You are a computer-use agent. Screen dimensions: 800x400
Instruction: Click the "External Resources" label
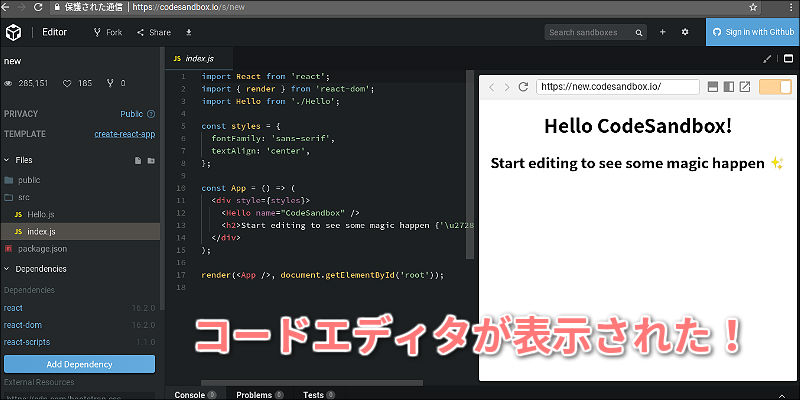click(x=39, y=382)
